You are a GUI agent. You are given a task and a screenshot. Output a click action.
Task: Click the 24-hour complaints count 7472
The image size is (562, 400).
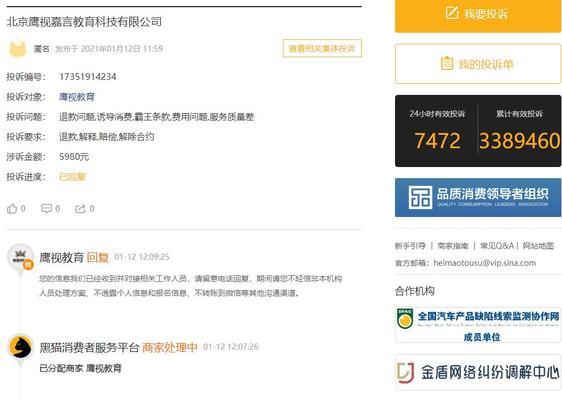point(437,141)
